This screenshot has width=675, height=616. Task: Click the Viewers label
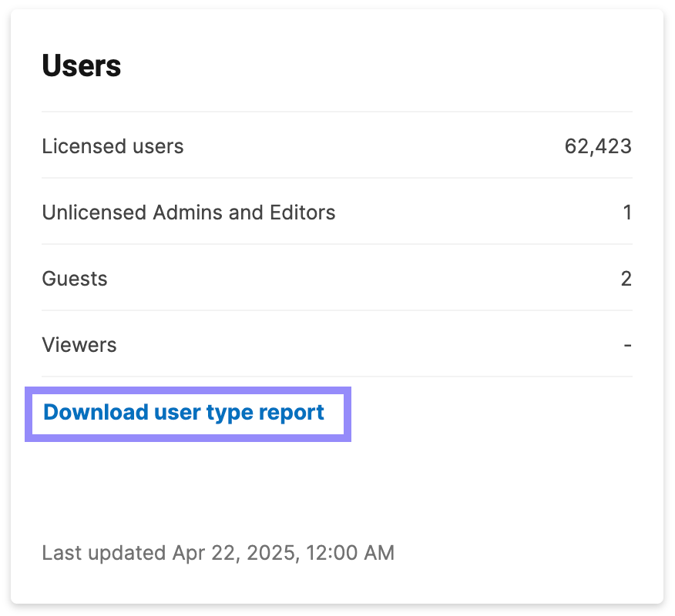point(79,345)
